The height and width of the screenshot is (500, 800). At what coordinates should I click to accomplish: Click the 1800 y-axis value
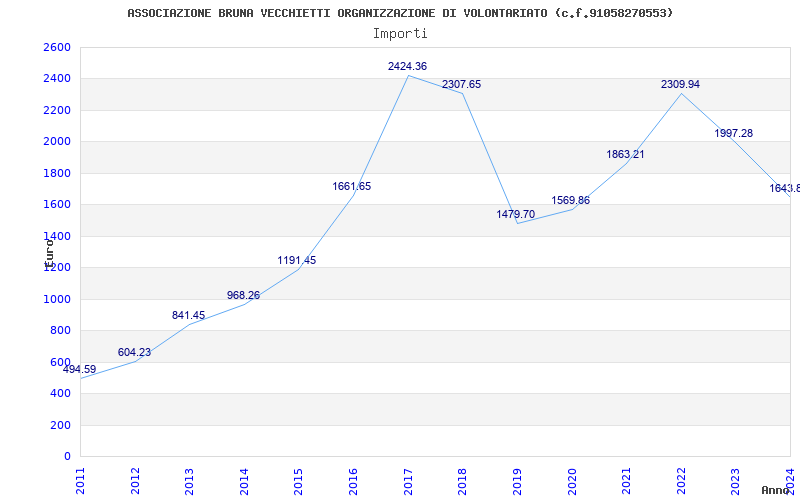[57, 173]
